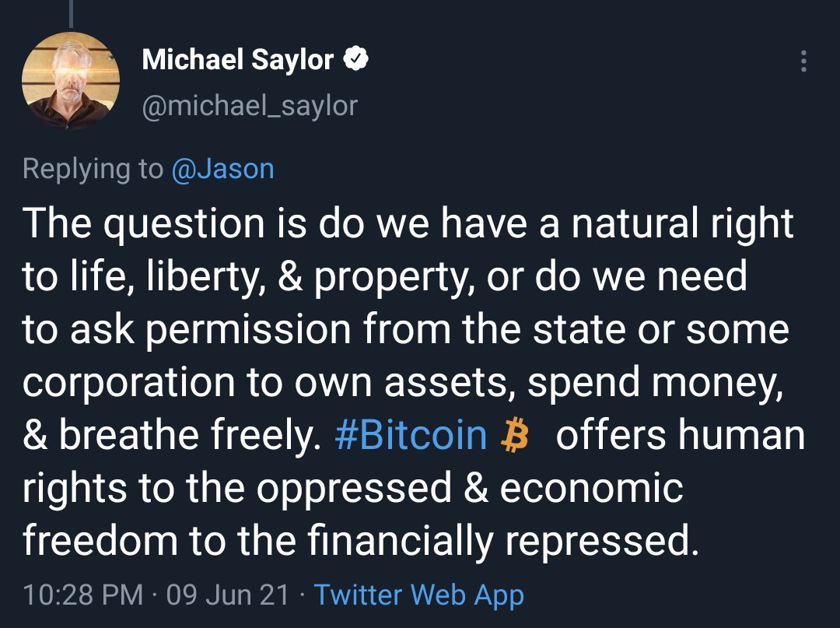Click the #Bitcoin hashtag
This screenshot has width=840, height=628.
point(411,435)
